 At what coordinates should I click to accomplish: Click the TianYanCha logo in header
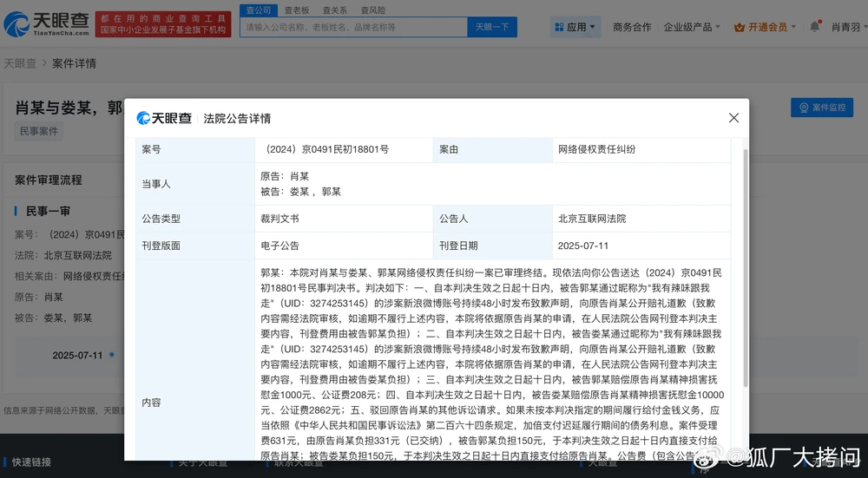[47, 24]
